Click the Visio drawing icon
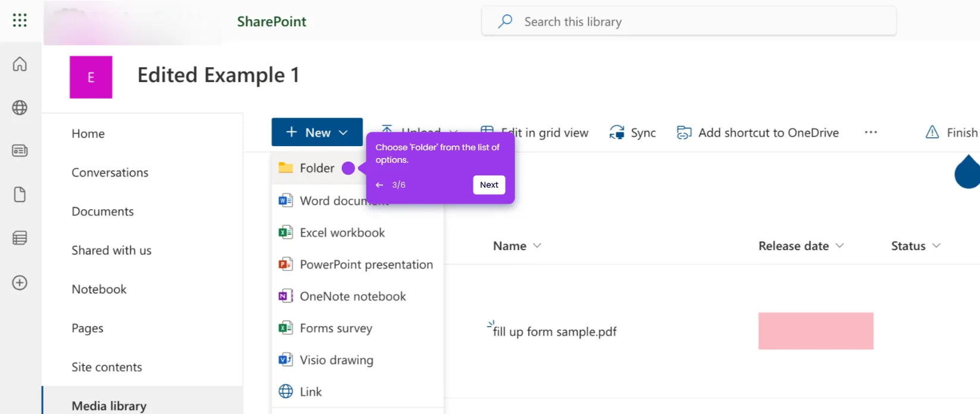980x414 pixels. tap(285, 359)
